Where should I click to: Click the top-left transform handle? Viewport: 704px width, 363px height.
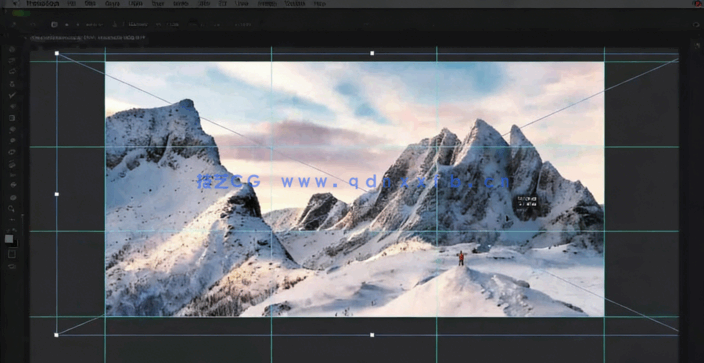pos(57,53)
